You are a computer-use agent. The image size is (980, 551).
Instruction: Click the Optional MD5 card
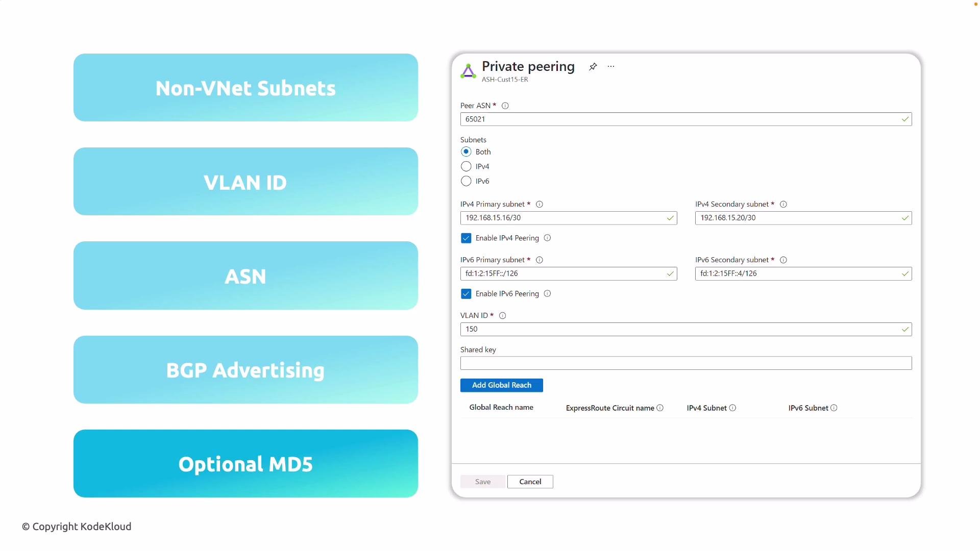pos(246,464)
